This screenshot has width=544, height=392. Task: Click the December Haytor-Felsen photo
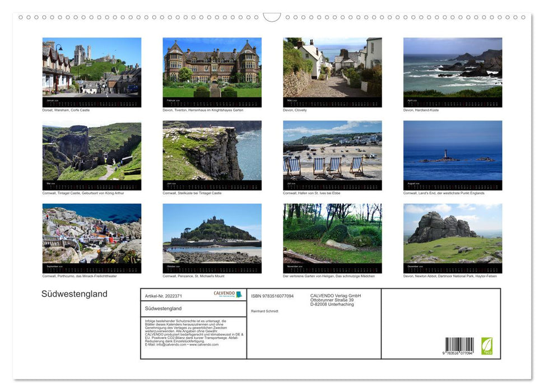coord(452,237)
